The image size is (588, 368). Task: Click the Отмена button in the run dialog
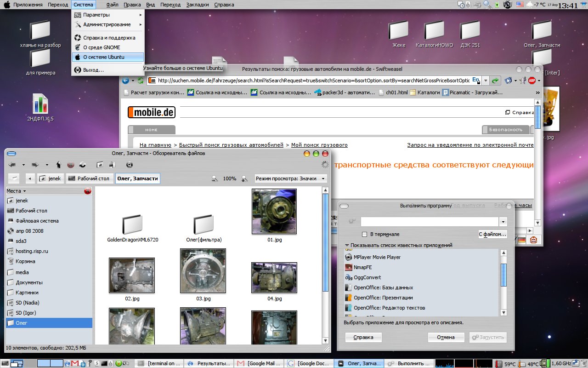pyautogui.click(x=446, y=337)
